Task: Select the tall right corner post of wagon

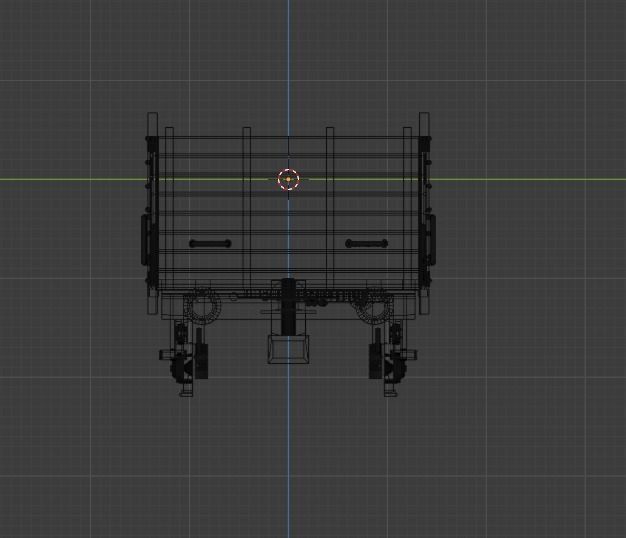Action: [x=424, y=213]
